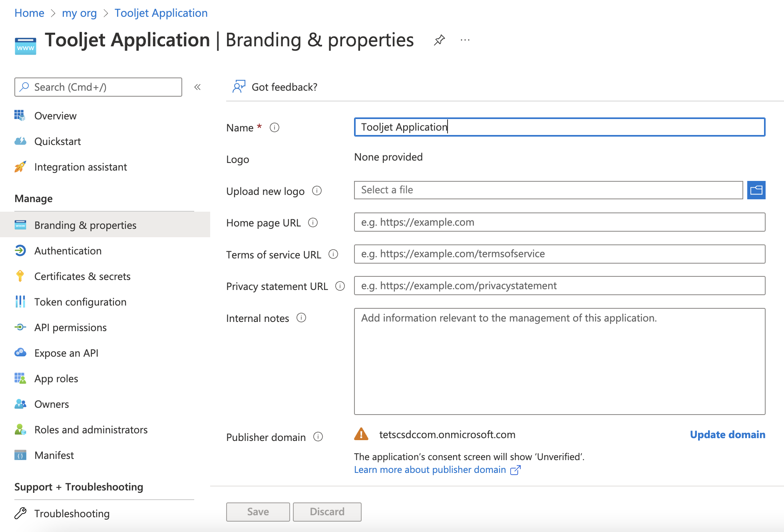Click the Upload new logo info icon

tap(317, 191)
